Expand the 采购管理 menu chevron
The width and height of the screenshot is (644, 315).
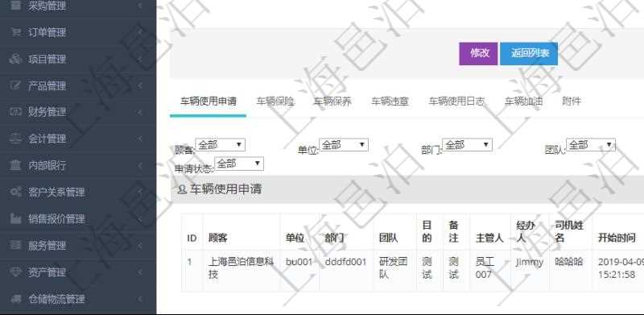140,6
